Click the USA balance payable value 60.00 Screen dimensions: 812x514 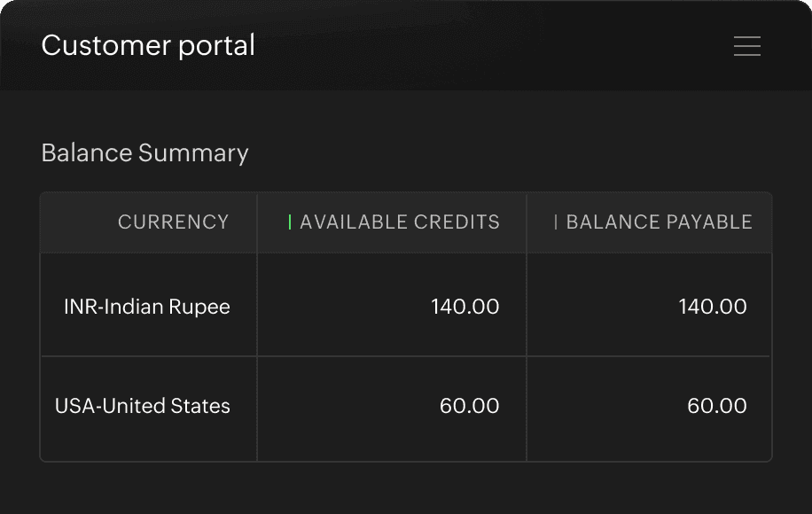point(717,406)
